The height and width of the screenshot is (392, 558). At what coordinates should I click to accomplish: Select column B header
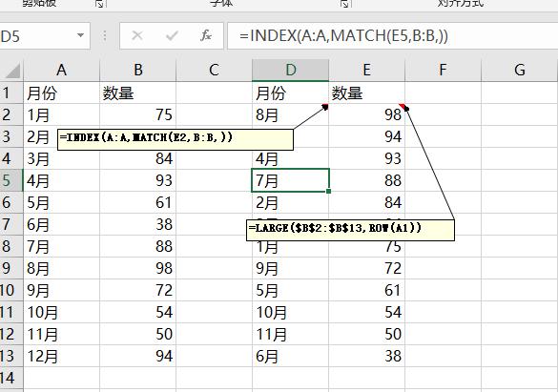tap(138, 70)
